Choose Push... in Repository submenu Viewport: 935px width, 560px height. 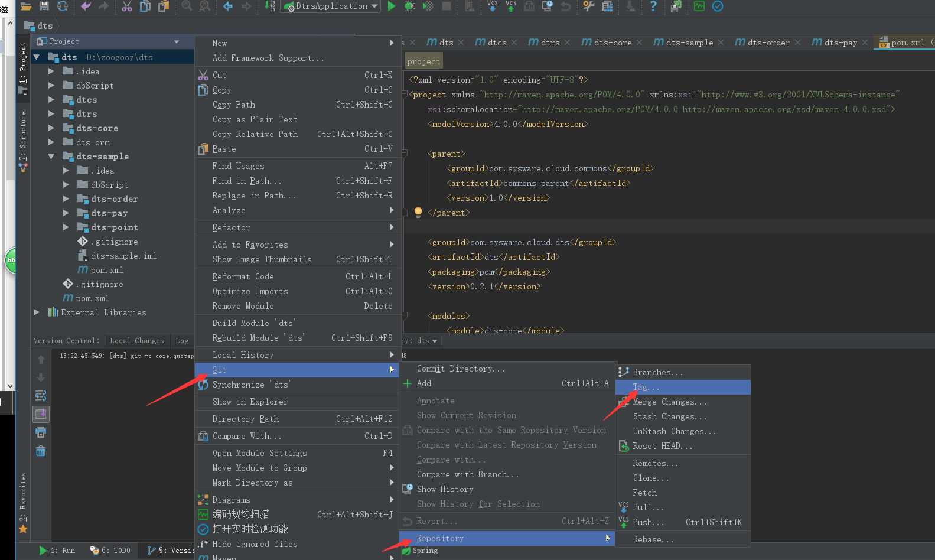[x=683, y=522]
